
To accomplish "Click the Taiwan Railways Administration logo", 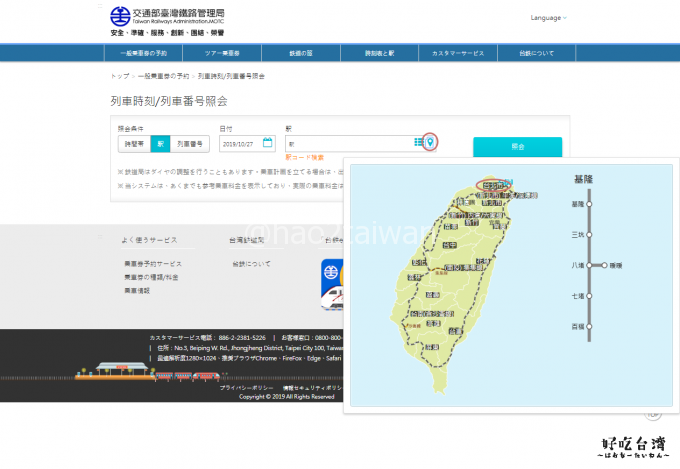I will pyautogui.click(x=120, y=18).
